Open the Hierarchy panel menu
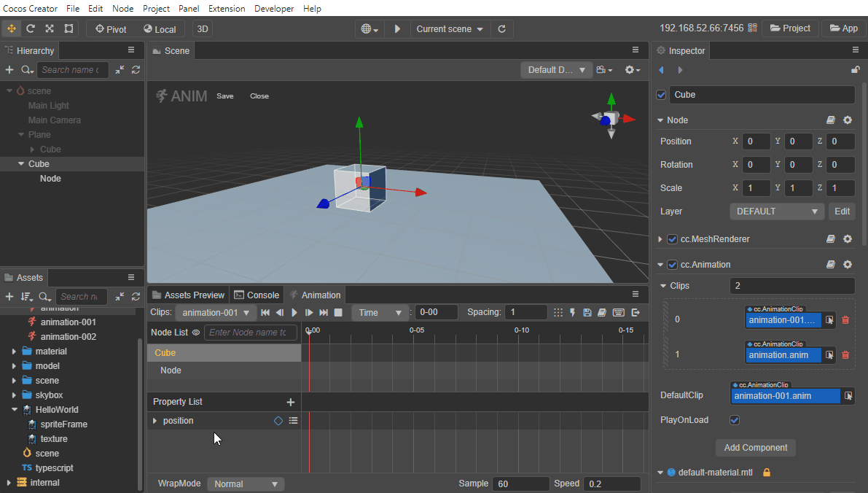Screen dimensions: 868x493 coord(131,50)
